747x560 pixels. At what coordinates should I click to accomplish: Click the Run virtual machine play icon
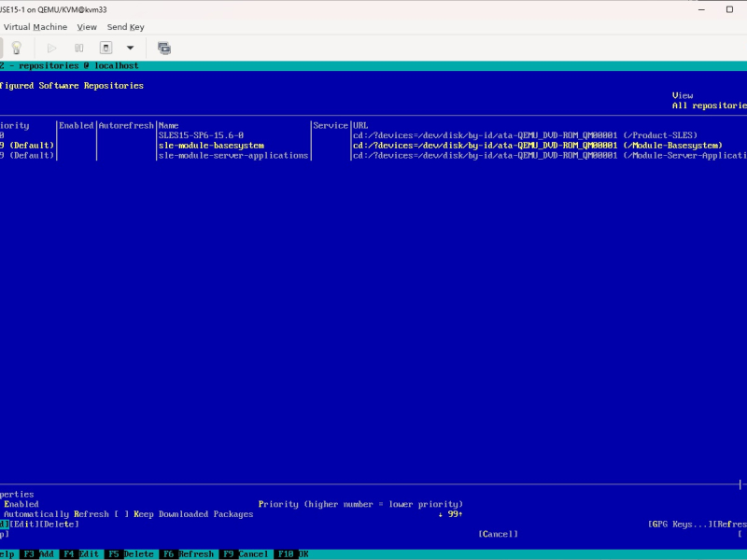51,49
